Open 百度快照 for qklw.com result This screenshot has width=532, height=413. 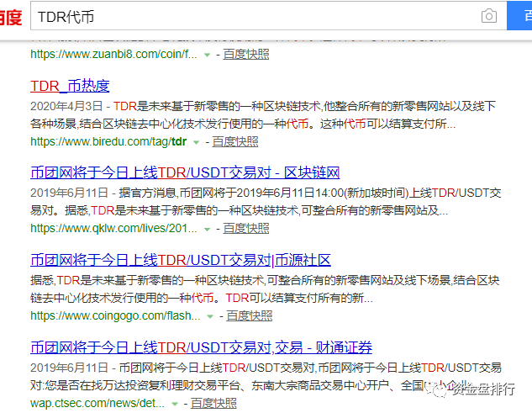tap(246, 229)
